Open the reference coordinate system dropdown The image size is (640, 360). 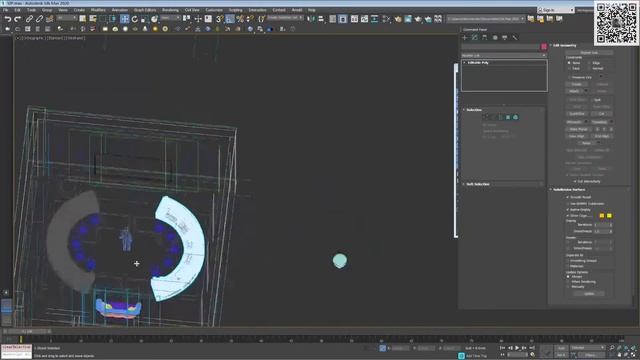coord(170,18)
